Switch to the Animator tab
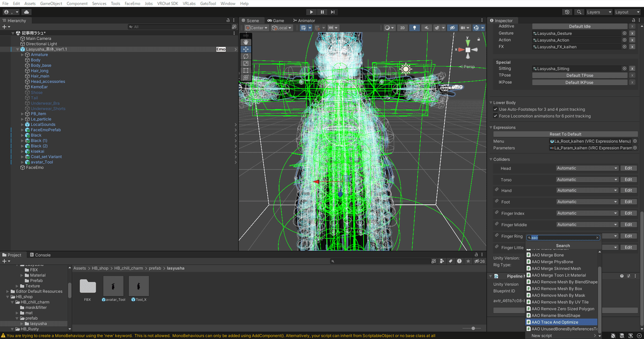The height and width of the screenshot is (339, 644). (304, 20)
